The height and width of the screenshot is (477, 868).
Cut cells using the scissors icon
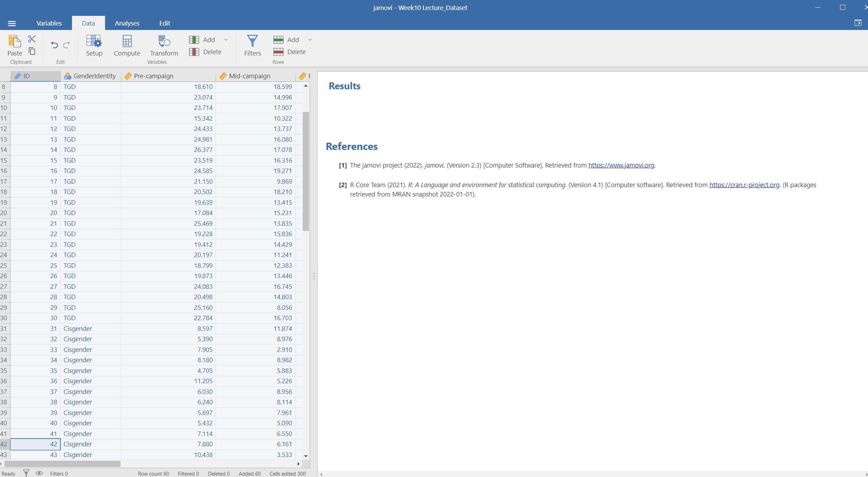[32, 39]
